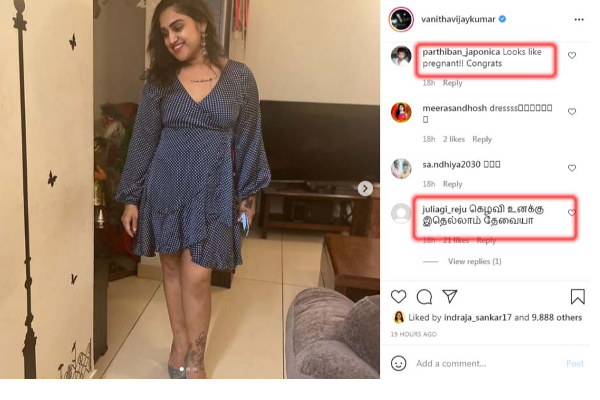Image resolution: width=600 pixels, height=400 pixels.
Task: Reply to meerasandhosh's comment
Action: click(482, 139)
